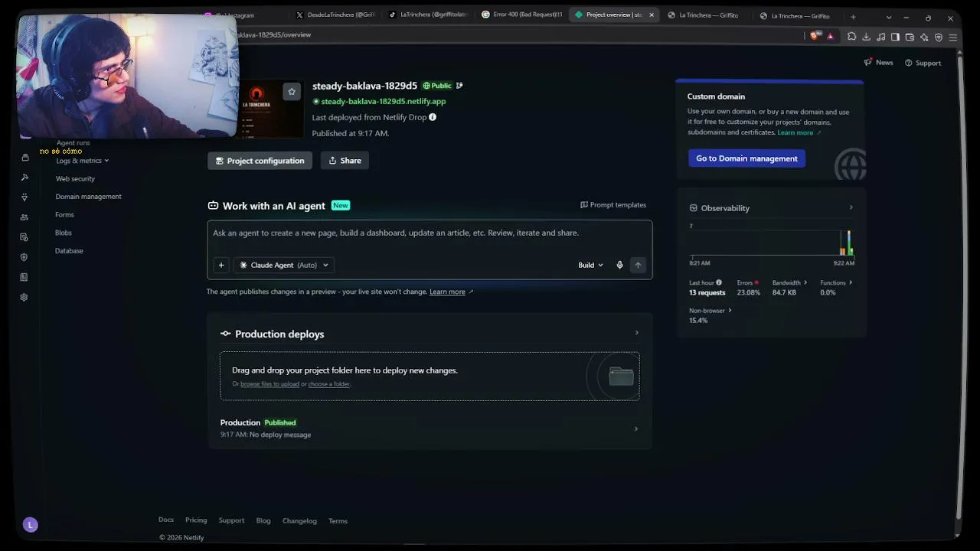Close the Project overview browser tab
Screen dimensions: 980x551
pos(652,15)
